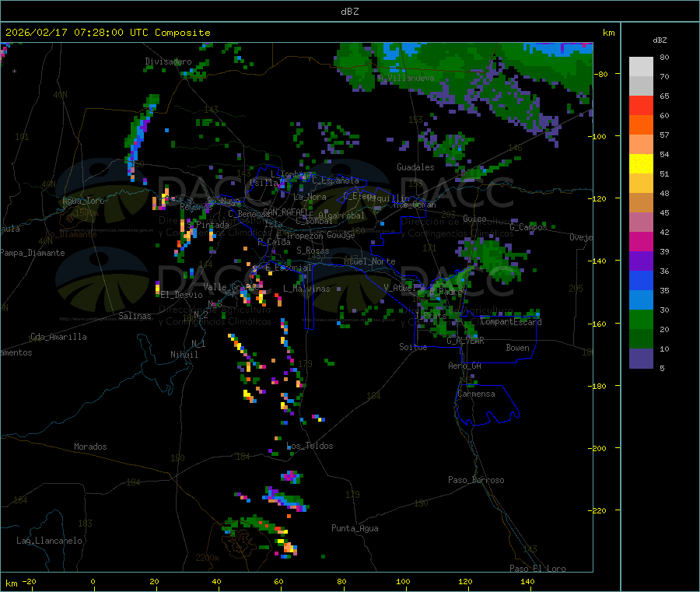Click the 'dBZ' title at top
The image size is (700, 592).
pos(349,12)
